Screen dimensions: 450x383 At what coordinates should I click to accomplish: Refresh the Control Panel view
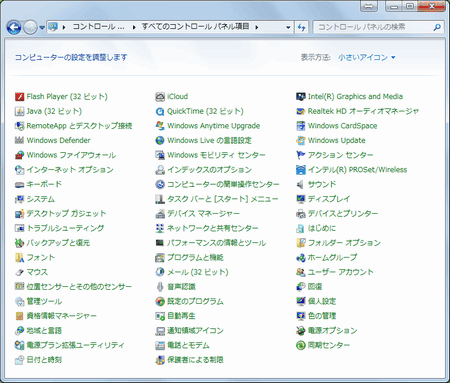302,27
